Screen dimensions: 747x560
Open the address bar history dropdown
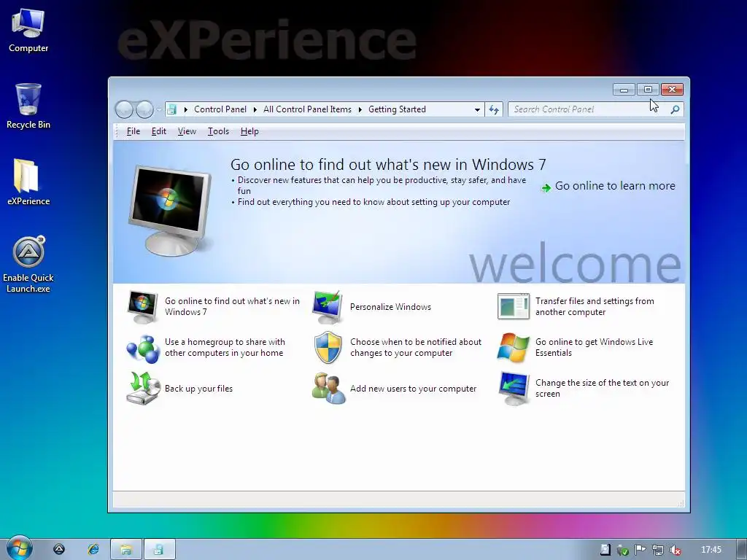tap(477, 109)
